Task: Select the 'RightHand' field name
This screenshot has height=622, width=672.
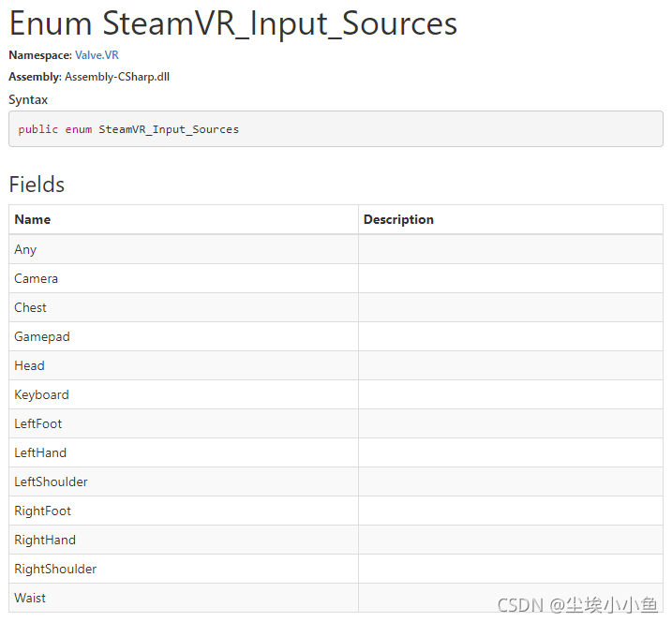Action: (x=45, y=541)
